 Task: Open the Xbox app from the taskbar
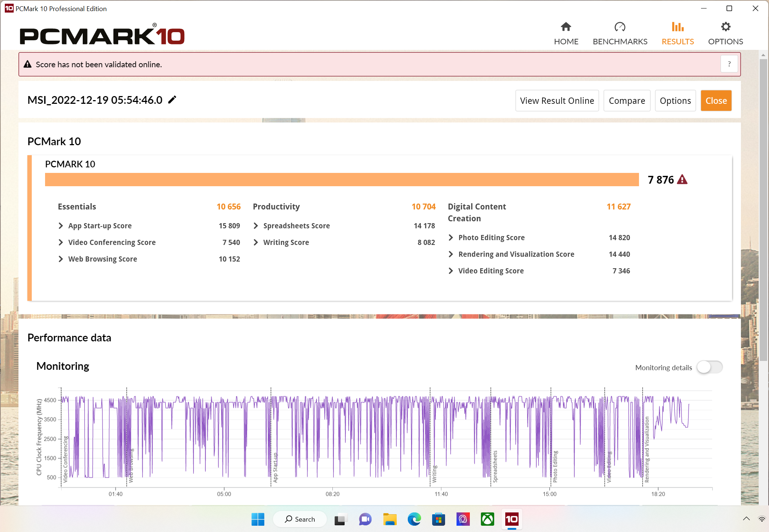488,519
